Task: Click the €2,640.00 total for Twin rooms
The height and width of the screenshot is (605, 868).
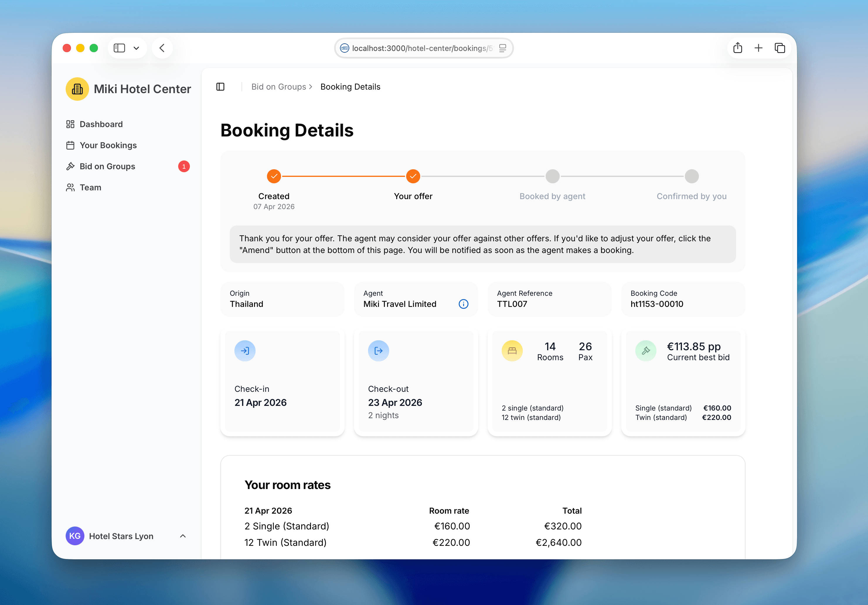Action: (x=558, y=543)
